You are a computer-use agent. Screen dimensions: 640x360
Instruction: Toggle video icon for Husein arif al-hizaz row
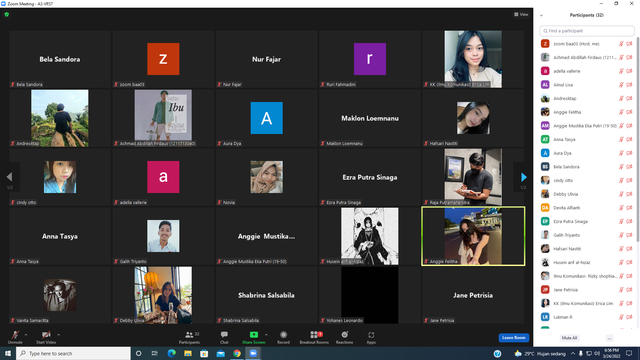629,262
